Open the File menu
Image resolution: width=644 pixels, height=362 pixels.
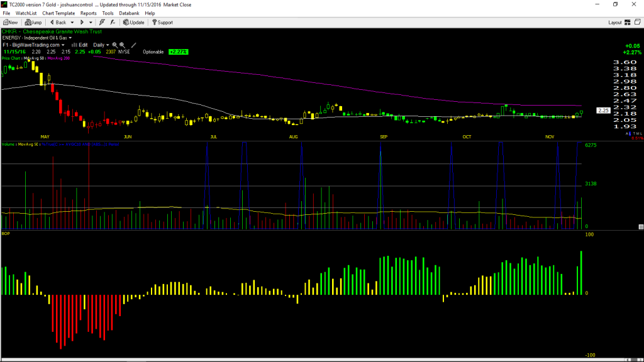6,13
